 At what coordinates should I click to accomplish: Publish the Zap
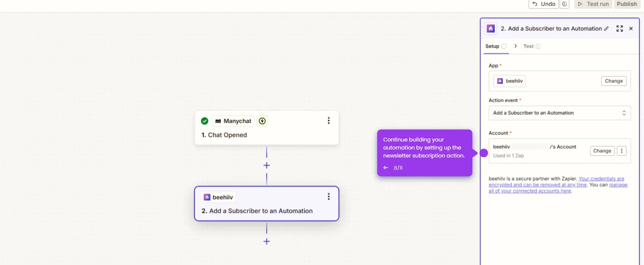(x=626, y=4)
